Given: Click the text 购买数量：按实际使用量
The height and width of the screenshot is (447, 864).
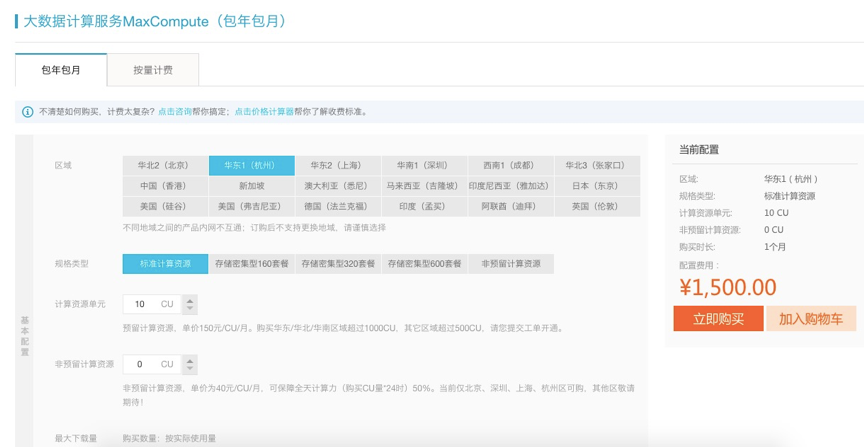Looking at the screenshot, I should tap(169, 438).
